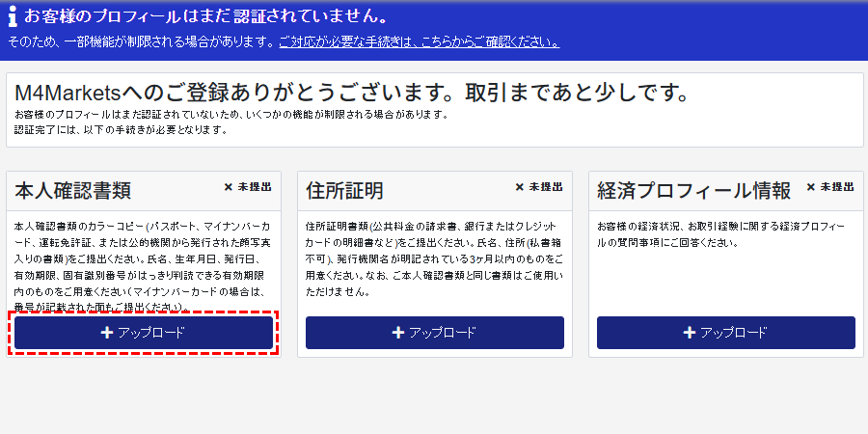Click アップロード under 住所証明

435,333
